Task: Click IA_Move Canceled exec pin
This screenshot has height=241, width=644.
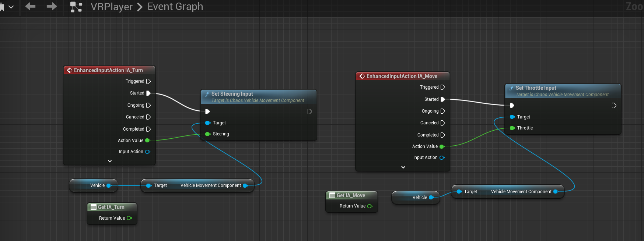Action: 443,123
